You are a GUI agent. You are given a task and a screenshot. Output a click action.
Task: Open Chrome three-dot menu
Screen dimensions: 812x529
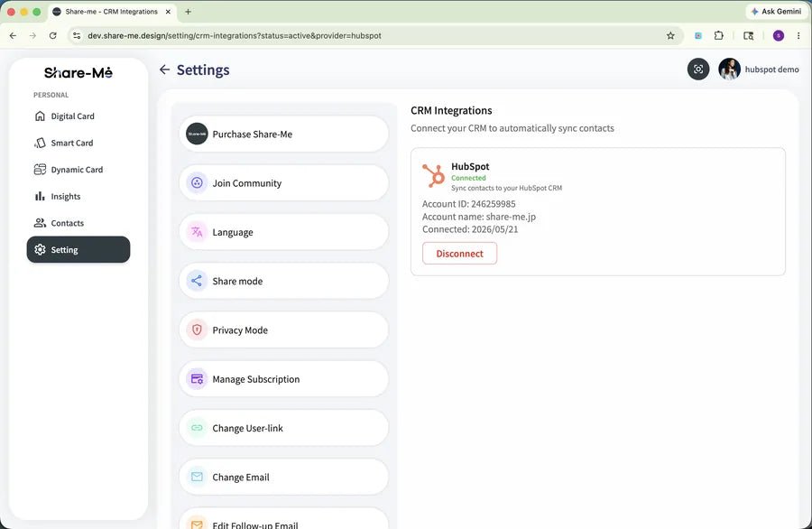click(798, 36)
